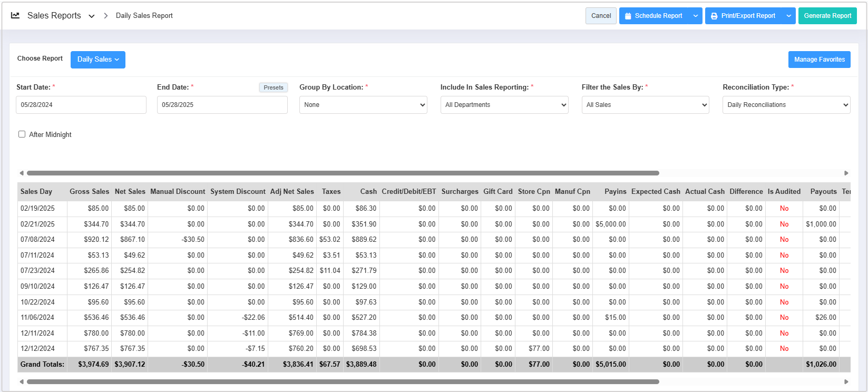868x392 pixels.
Task: Click the Cancel button
Action: tap(601, 16)
